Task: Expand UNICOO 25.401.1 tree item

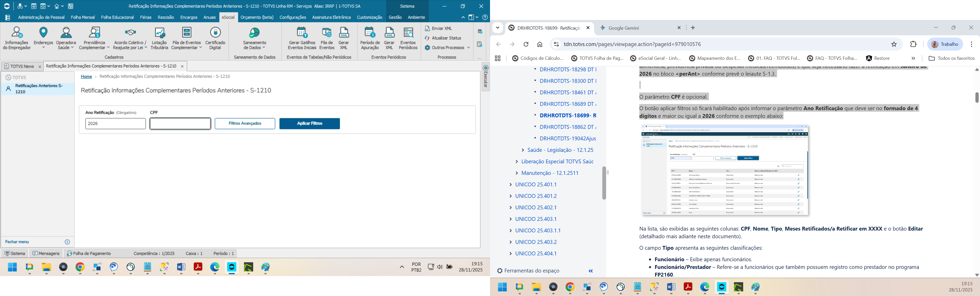Action: click(x=510, y=185)
